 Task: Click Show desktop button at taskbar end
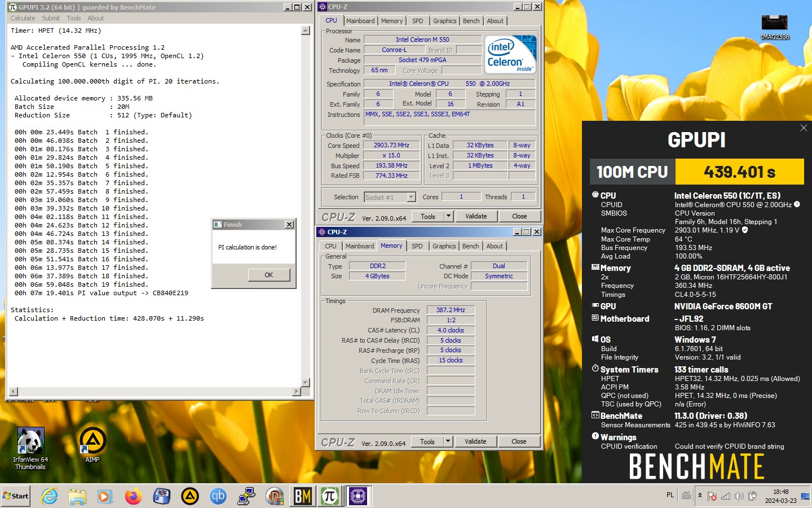coord(805,496)
